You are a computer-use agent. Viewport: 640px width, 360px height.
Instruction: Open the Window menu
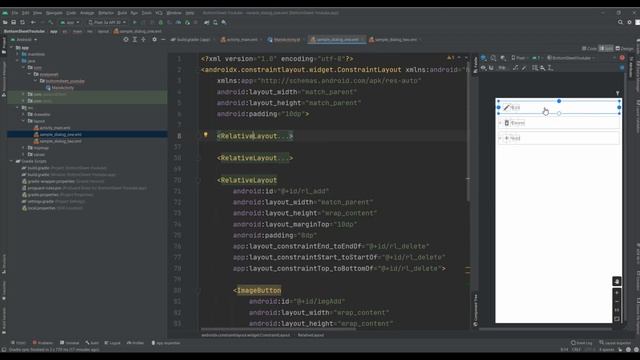click(174, 13)
